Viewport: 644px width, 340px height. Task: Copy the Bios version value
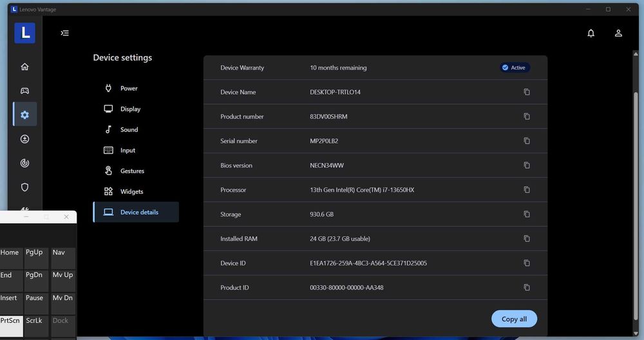(x=527, y=165)
